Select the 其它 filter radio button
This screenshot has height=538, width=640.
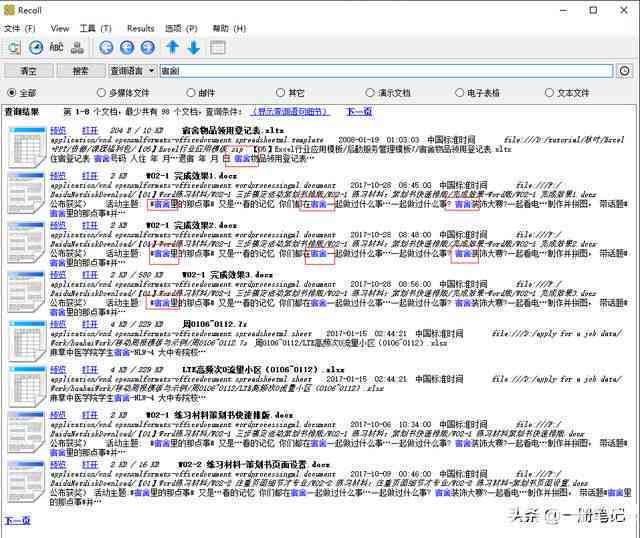pyautogui.click(x=280, y=93)
